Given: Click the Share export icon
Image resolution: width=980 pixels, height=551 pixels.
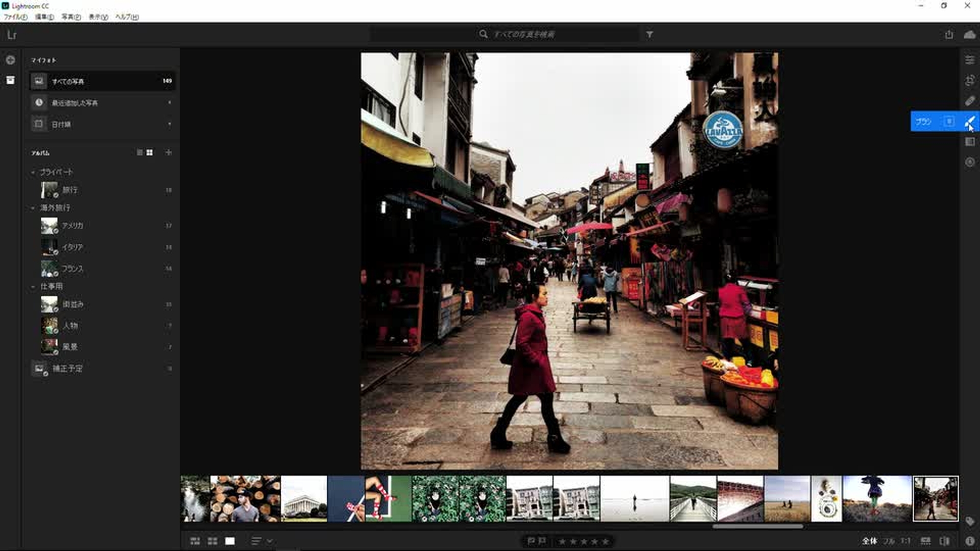Looking at the screenshot, I should tap(949, 35).
